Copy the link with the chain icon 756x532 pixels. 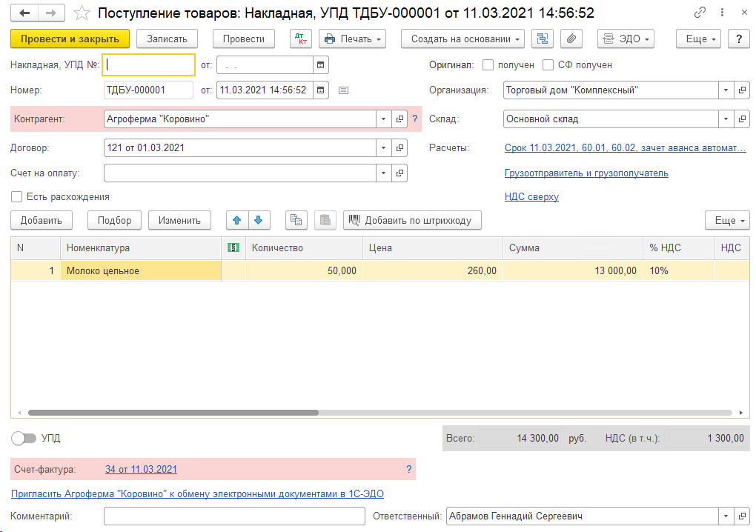coord(700,13)
